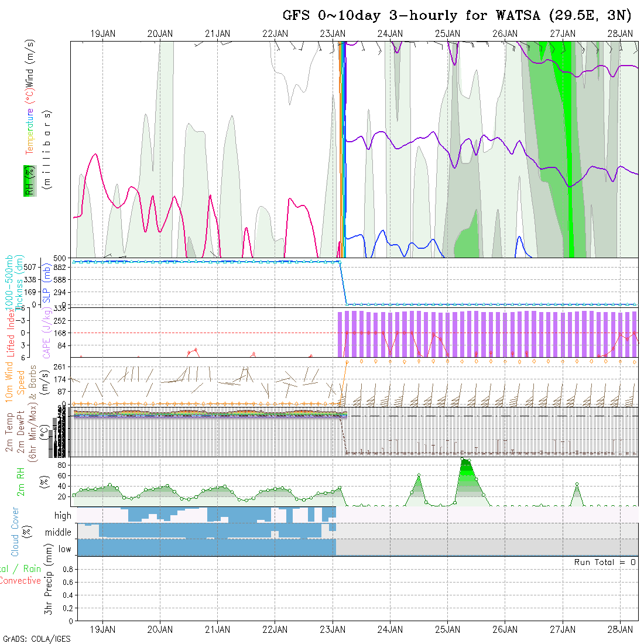Select '28JAN' on the bottom date axis
Image resolution: width=644 pixels, height=644 pixels.
tap(620, 629)
